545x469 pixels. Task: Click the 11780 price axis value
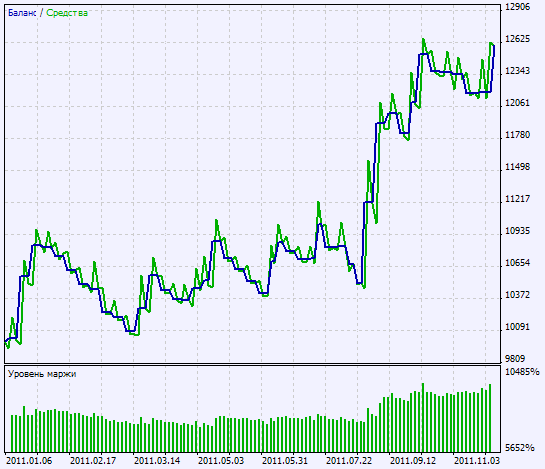click(x=518, y=135)
